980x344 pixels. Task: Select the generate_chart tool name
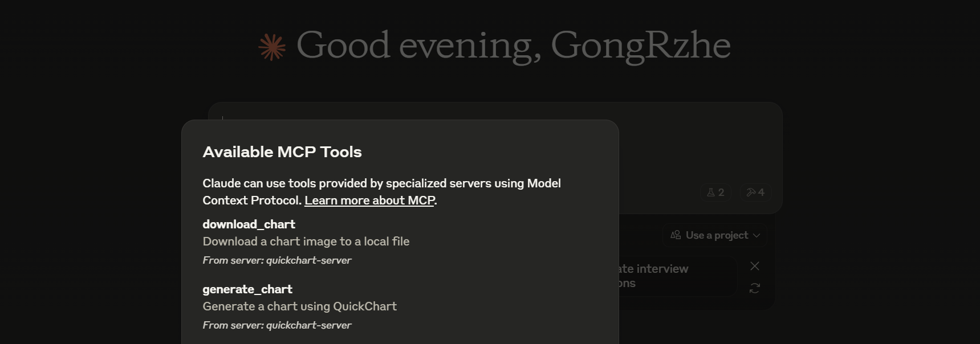point(247,289)
